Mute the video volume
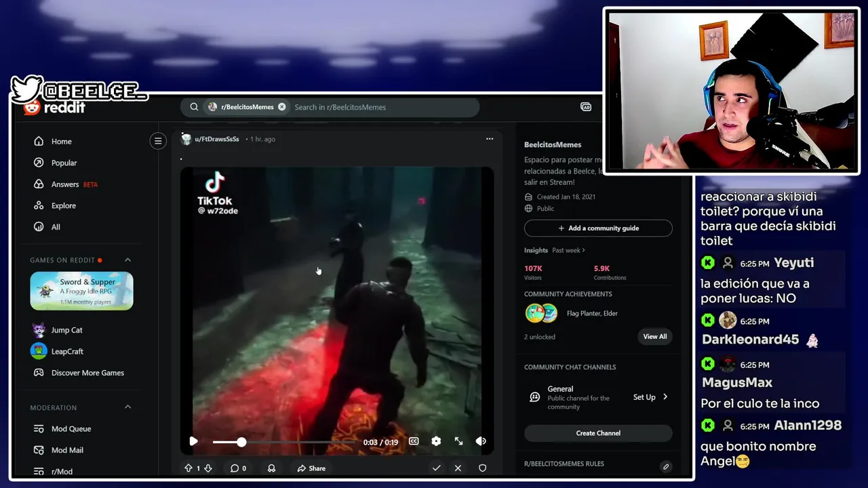 [481, 441]
